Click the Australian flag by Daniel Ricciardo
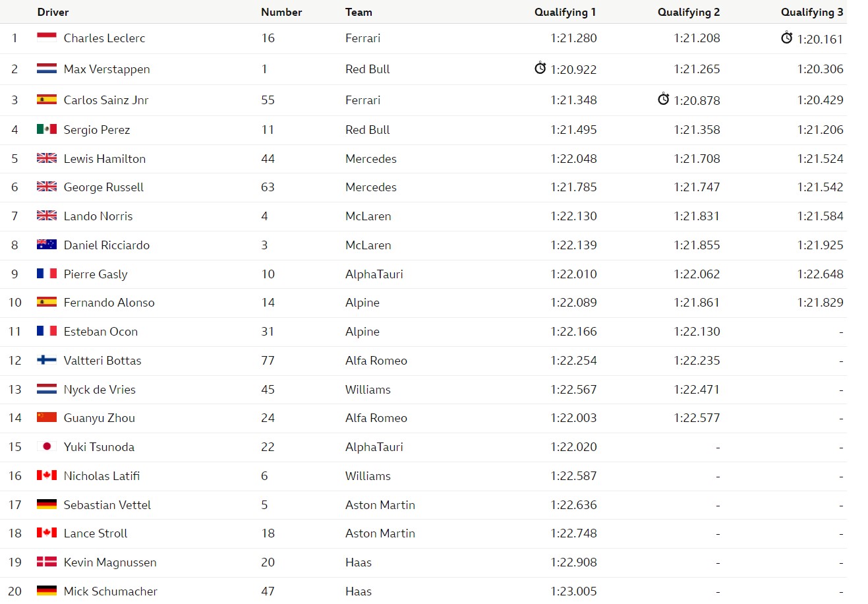Image resolution: width=868 pixels, height=604 pixels. [x=47, y=245]
